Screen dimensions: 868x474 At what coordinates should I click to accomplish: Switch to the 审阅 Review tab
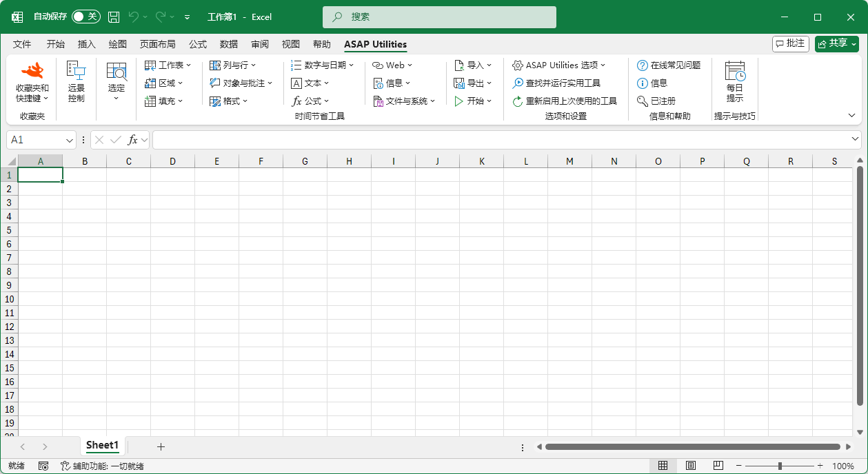tap(260, 44)
